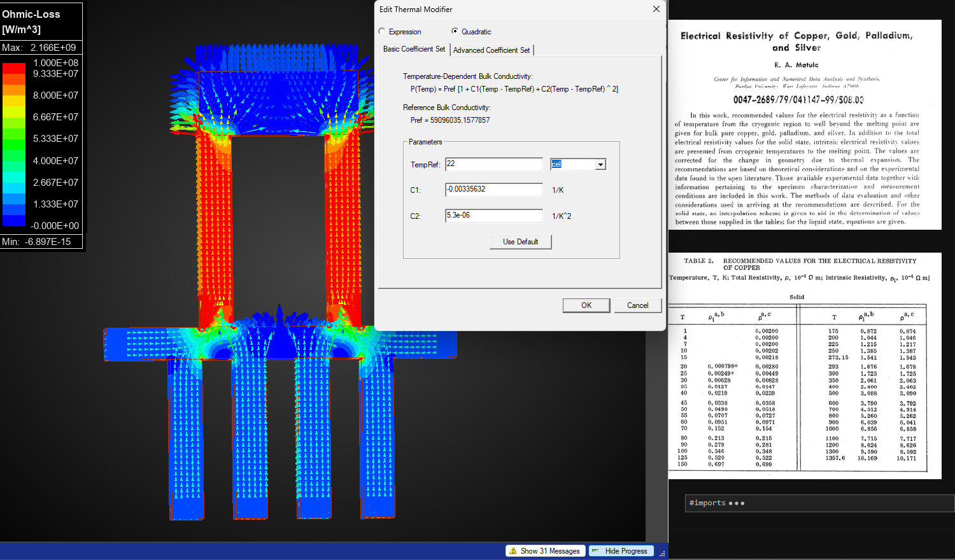Click the P(Temp) quadratic formula text

point(514,89)
